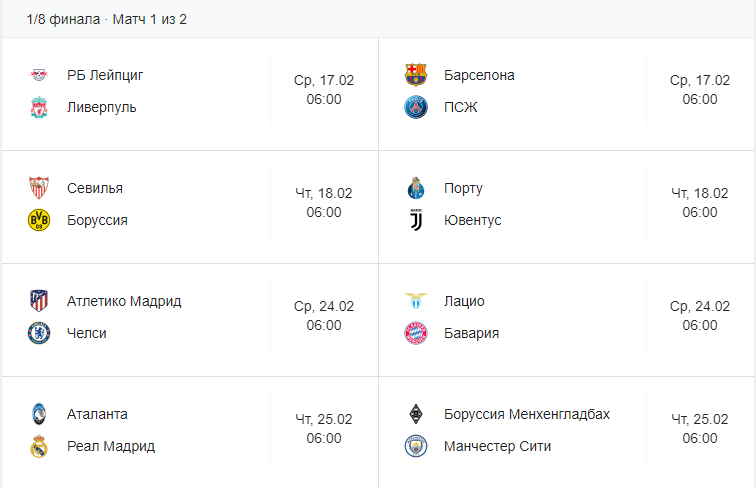Open the Боруссия Менхенгладбах team link
This screenshot has width=756, height=488.
coord(526,414)
